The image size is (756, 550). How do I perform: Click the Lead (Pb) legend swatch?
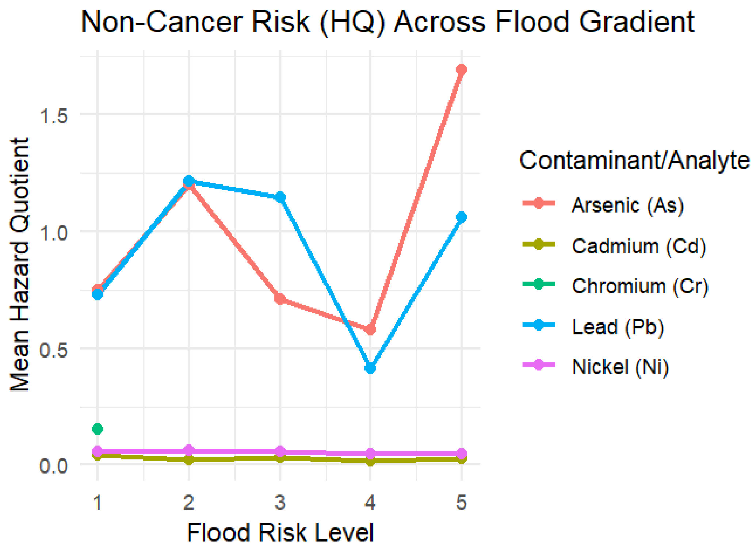pos(539,325)
